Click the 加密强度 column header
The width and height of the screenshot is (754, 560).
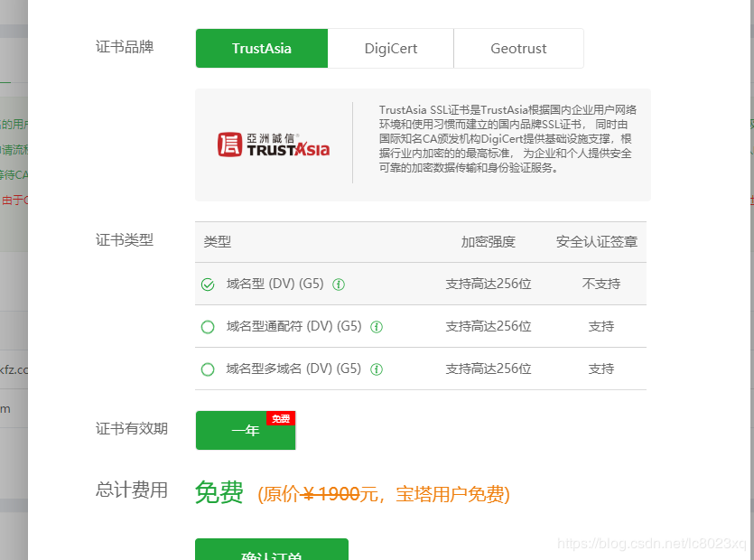pyautogui.click(x=488, y=242)
